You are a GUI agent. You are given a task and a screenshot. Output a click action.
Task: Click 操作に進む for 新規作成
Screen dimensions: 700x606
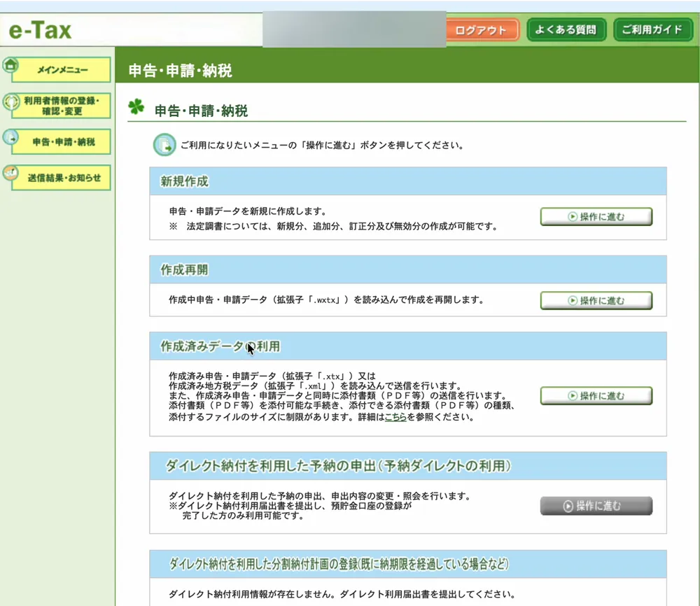596,217
